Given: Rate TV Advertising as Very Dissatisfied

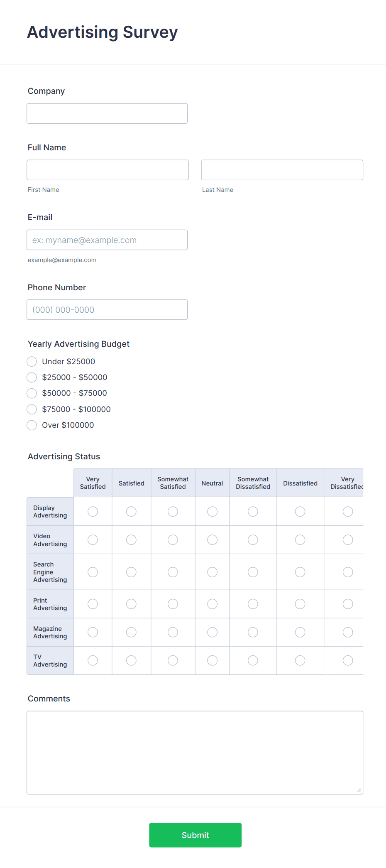Looking at the screenshot, I should click(x=347, y=660).
